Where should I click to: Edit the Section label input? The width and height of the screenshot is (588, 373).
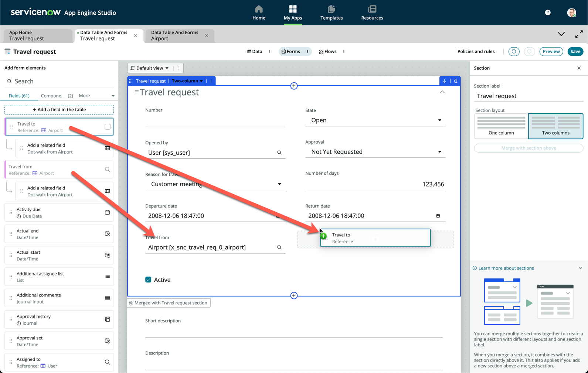pos(528,96)
